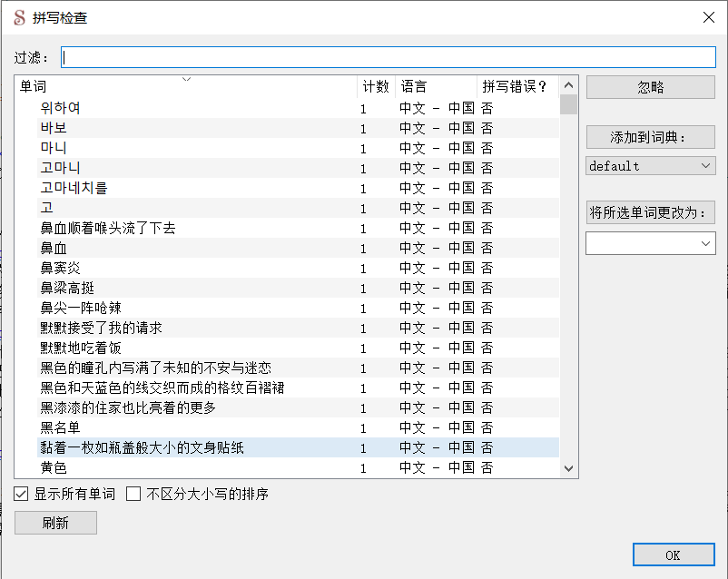This screenshot has width=728, height=579.
Task: Confirm with the OK button
Action: pyautogui.click(x=674, y=554)
